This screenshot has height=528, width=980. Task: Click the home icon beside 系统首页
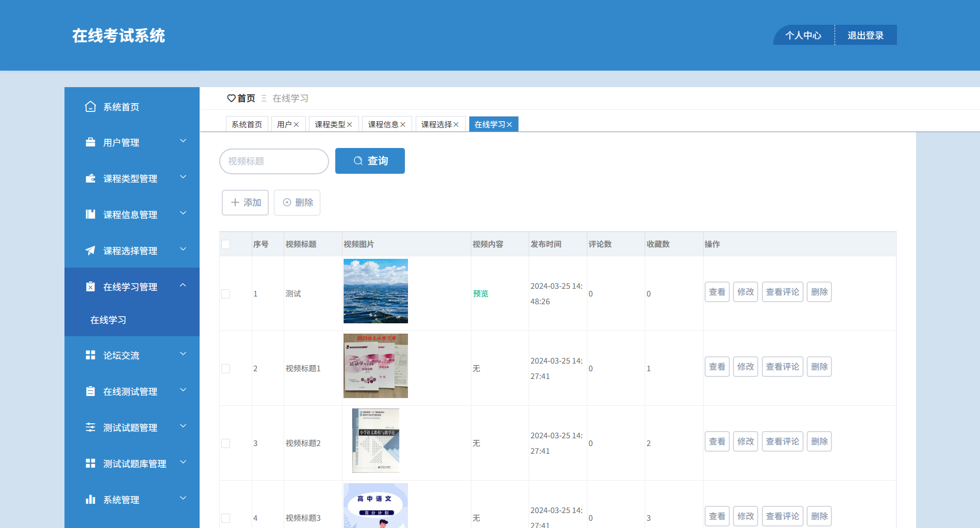click(90, 107)
